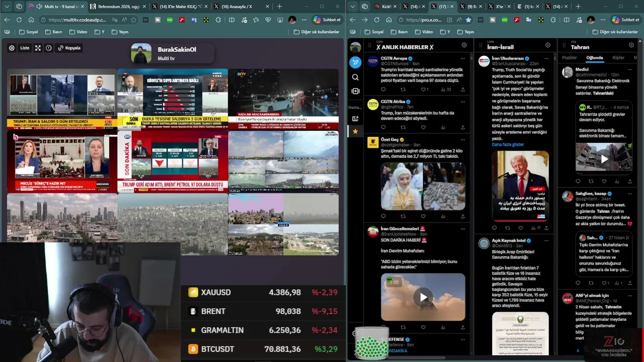The height and width of the screenshot is (362, 644).
Task: Favorite the multitv page with star icon
Action: coord(133,20)
